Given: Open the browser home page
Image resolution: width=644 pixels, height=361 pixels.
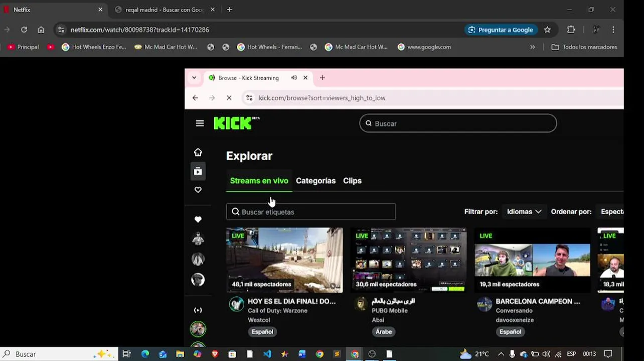Looking at the screenshot, I should [x=41, y=30].
